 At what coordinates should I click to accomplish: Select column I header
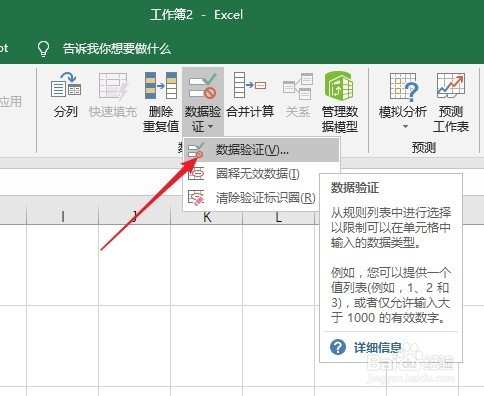(x=63, y=217)
